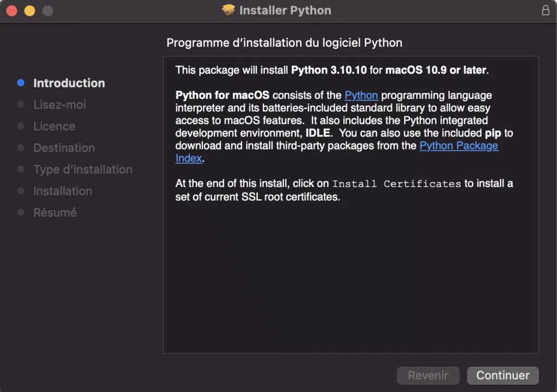The image size is (557, 392).
Task: Go to the Licence step
Action: tap(54, 126)
